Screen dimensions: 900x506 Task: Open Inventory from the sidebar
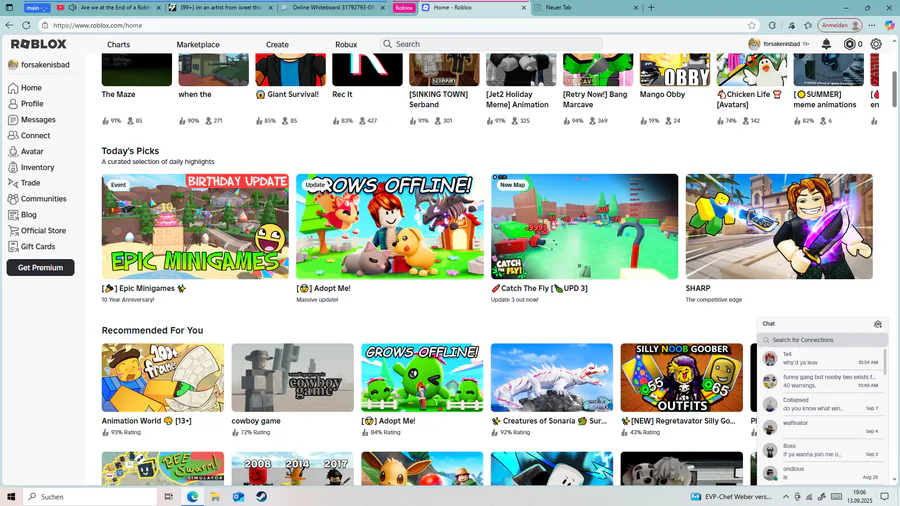(31, 168)
